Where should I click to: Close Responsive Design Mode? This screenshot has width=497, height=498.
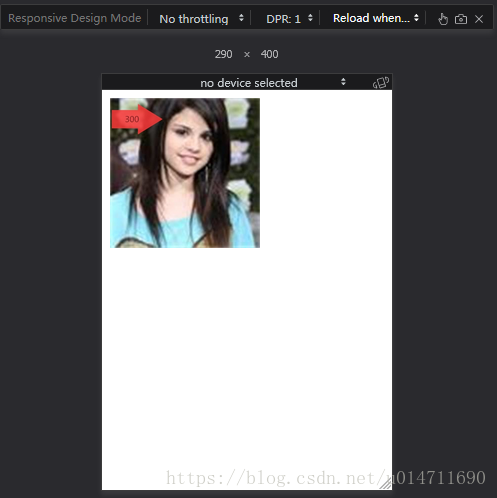coord(479,19)
